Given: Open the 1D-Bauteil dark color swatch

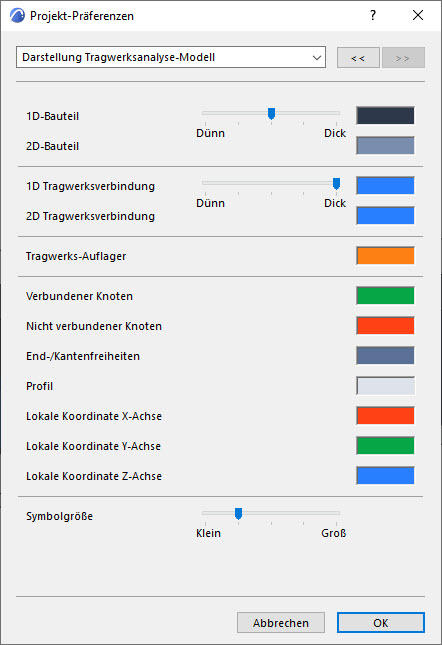Looking at the screenshot, I should tap(385, 116).
